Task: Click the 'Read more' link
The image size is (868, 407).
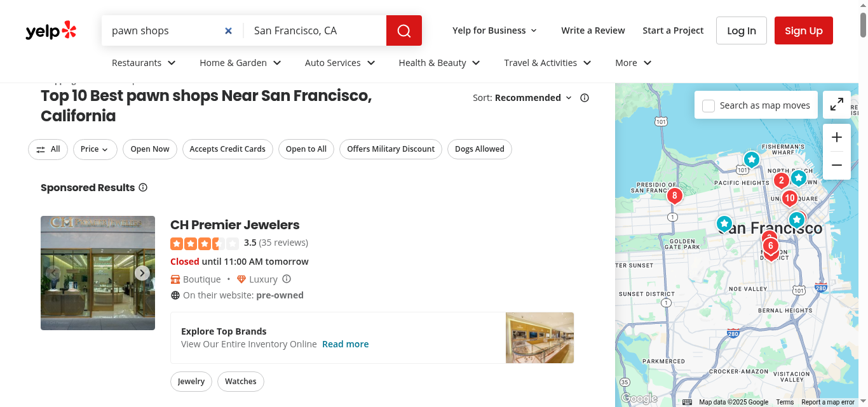Action: 345,344
